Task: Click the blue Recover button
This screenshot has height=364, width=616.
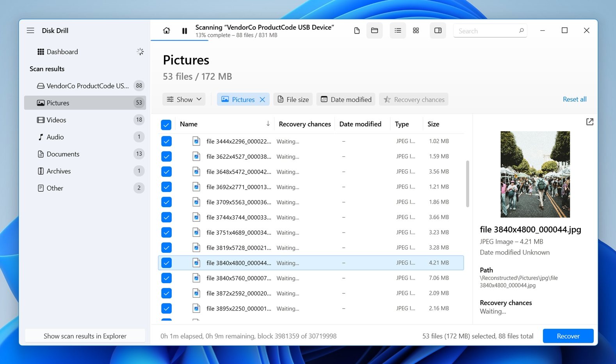Action: [568, 336]
